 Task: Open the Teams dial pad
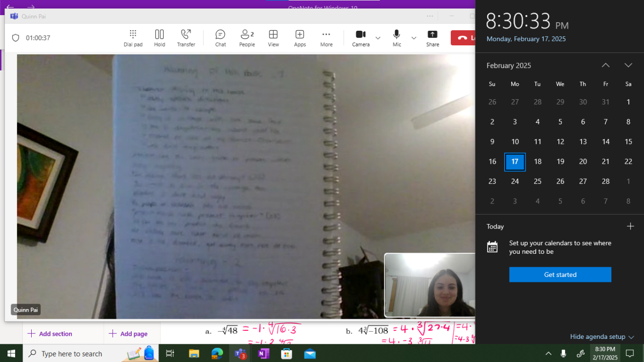point(133,38)
